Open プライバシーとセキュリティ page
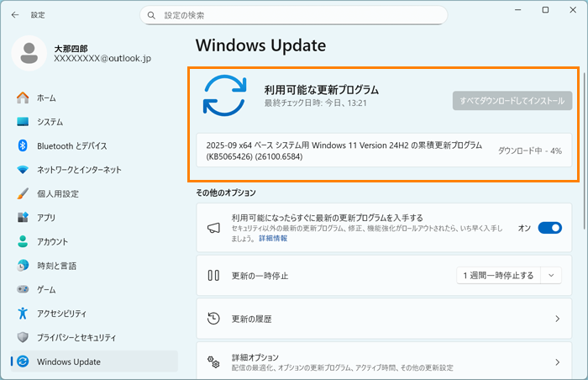The image size is (588, 380). [x=76, y=338]
